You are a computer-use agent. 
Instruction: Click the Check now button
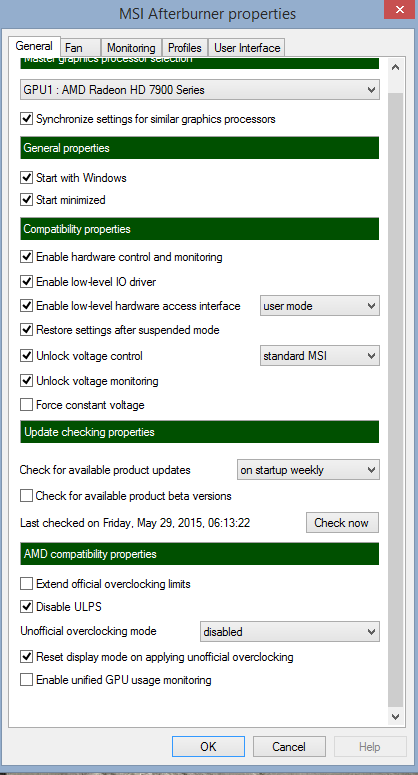(342, 523)
